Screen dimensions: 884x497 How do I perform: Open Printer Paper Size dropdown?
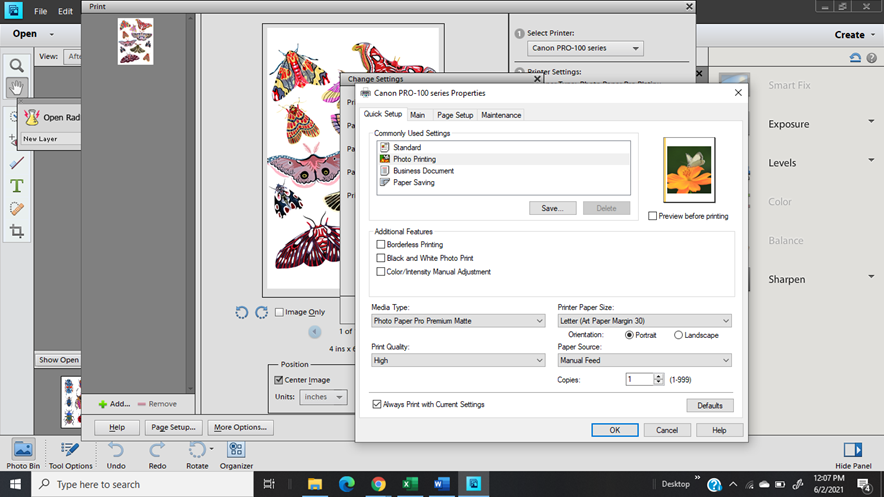click(644, 321)
